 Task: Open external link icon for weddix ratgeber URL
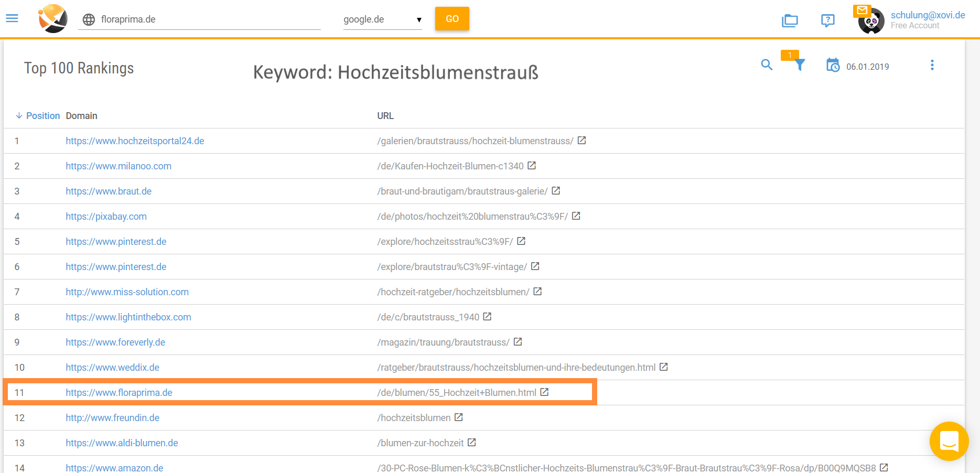(663, 367)
